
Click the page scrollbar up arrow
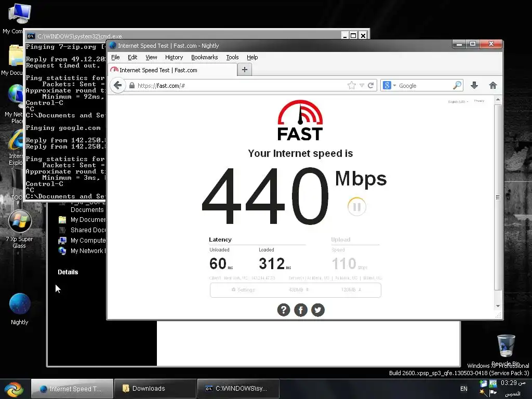coord(498,100)
